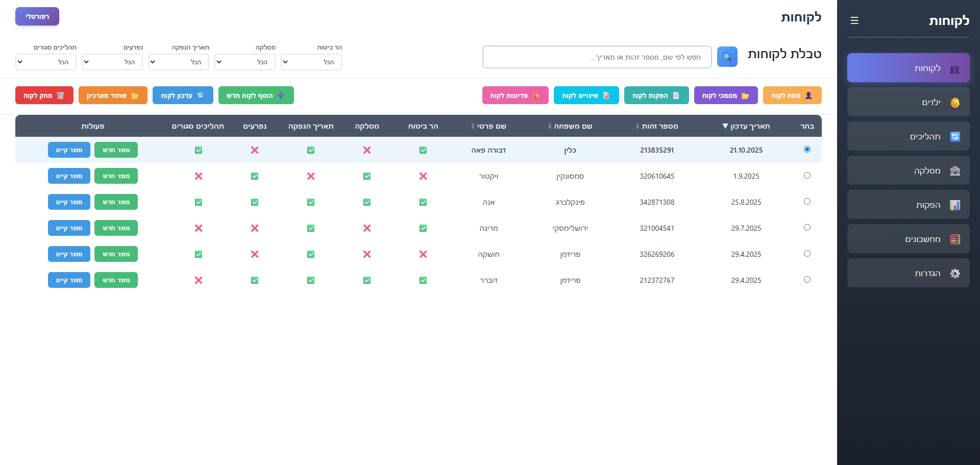The height and width of the screenshot is (465, 980).
Task: Open הפקה chart icon in sidebar
Action: [955, 205]
